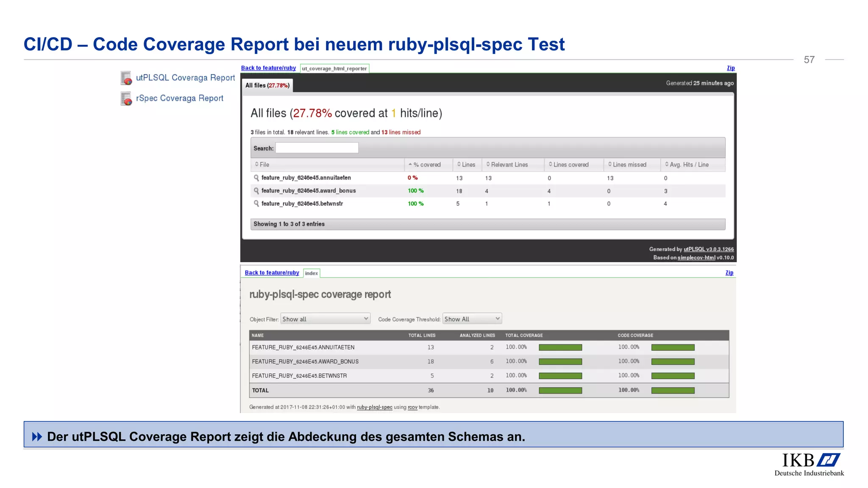
Task: Open the utPLSQL Coveraga Report link
Action: pos(185,78)
